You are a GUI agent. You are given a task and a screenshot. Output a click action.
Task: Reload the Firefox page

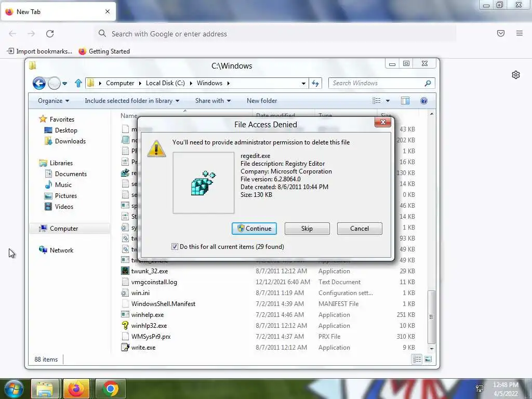[x=50, y=34]
